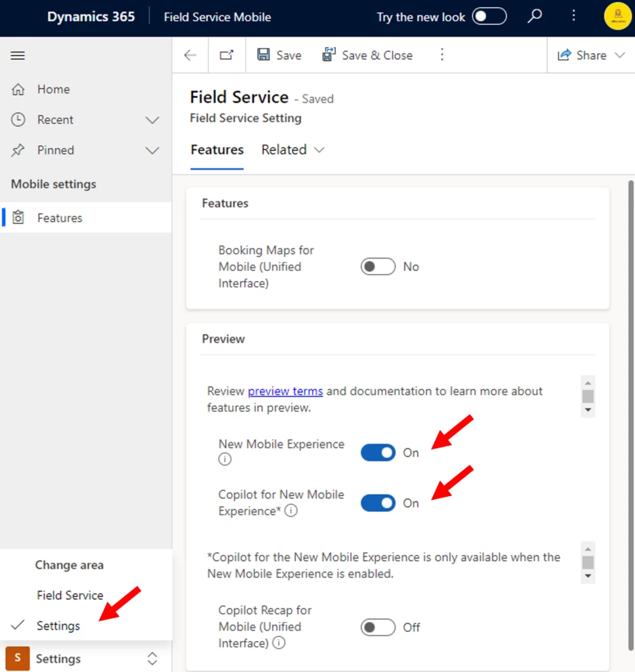Select Field Service in Change area menu
Image resolution: width=635 pixels, height=672 pixels.
(x=70, y=595)
